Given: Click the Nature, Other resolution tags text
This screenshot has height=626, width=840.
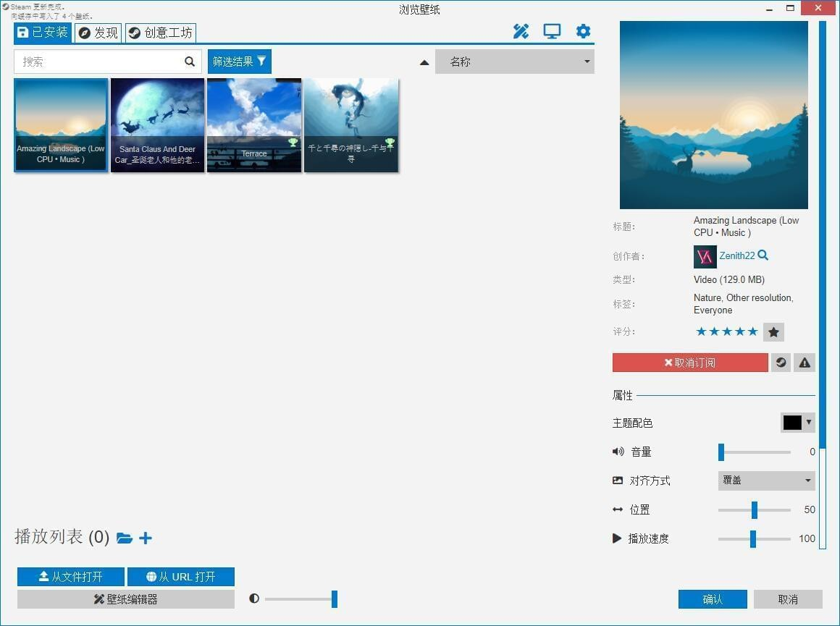Looking at the screenshot, I should tap(744, 304).
